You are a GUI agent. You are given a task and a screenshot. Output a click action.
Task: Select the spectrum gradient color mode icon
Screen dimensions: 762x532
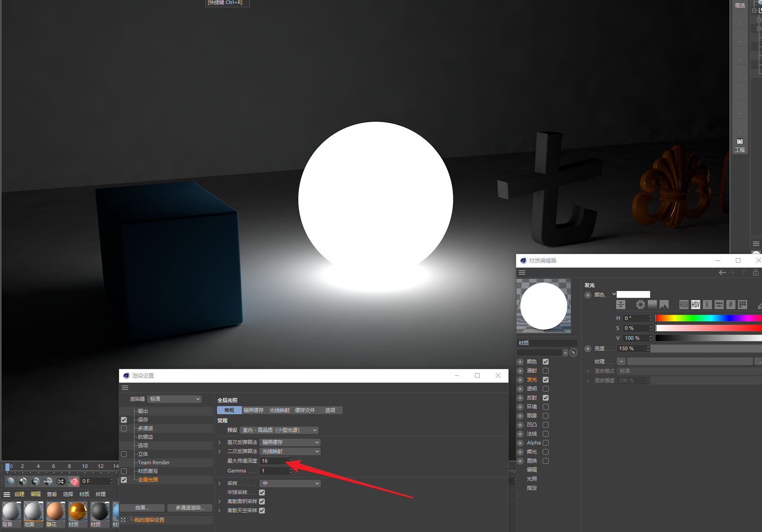(652, 305)
